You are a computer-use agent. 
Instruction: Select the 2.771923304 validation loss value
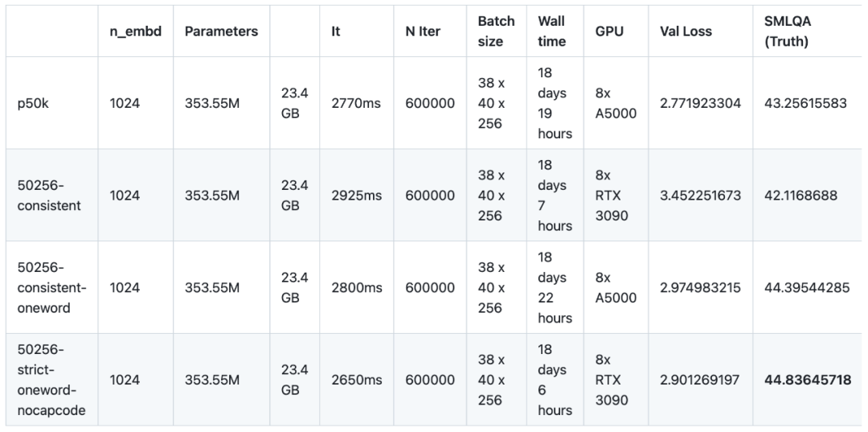coord(700,103)
